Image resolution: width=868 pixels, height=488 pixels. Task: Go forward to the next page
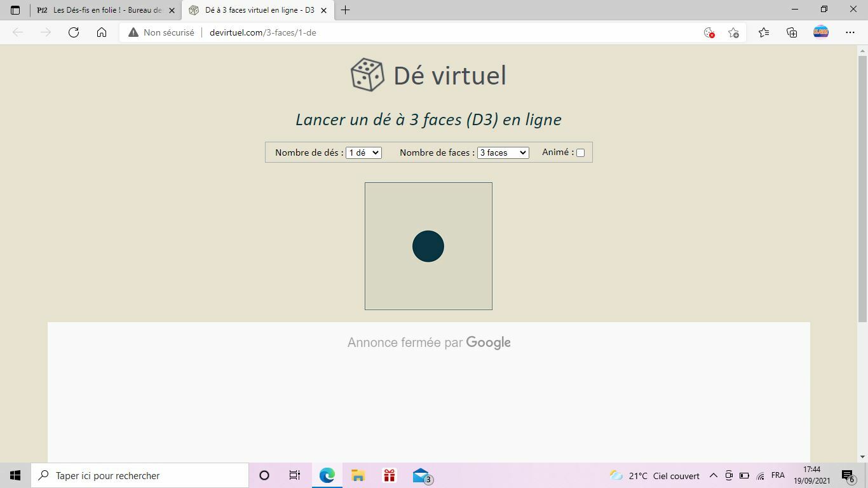point(46,32)
